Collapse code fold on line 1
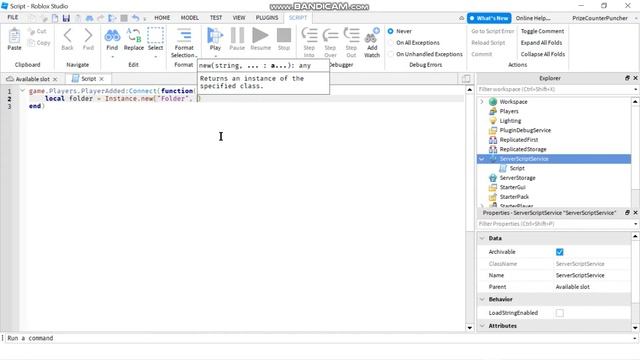This screenshot has width=640, height=360. 22,91
